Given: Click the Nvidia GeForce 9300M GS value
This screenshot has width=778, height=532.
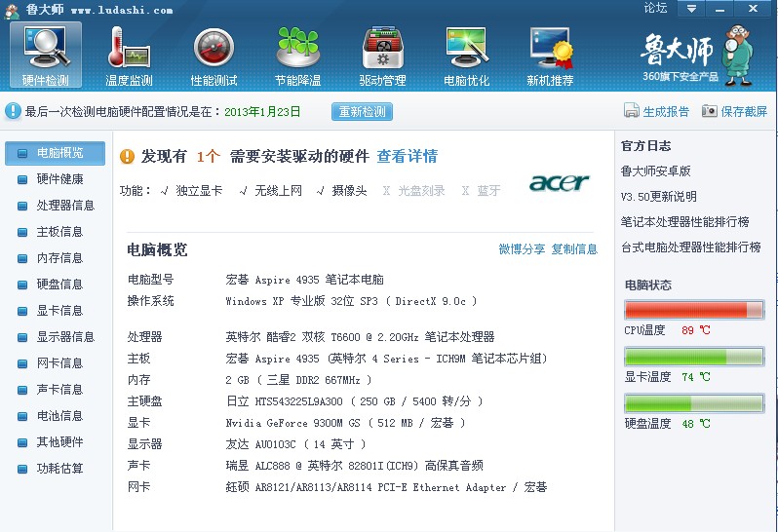Looking at the screenshot, I should [345, 423].
